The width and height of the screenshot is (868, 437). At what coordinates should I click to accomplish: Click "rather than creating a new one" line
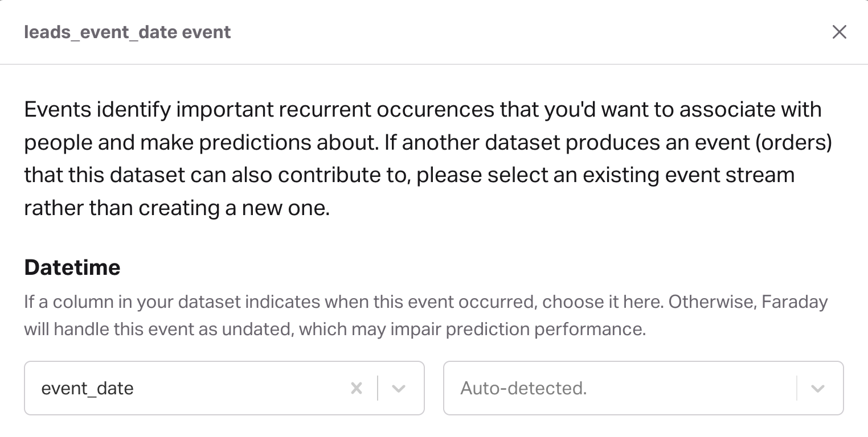(177, 208)
